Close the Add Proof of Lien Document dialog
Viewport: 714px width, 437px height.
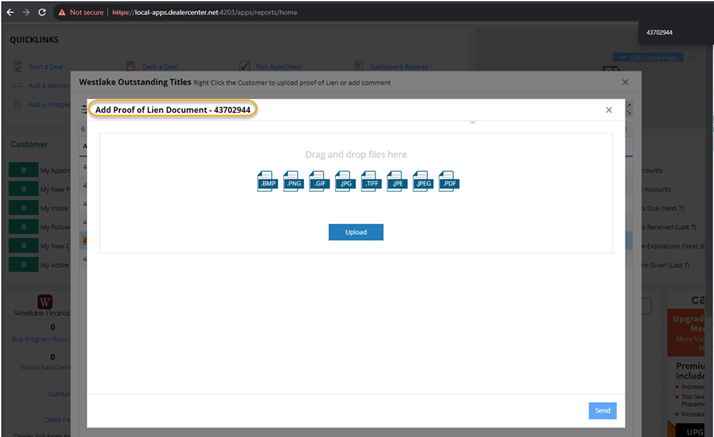(x=608, y=110)
